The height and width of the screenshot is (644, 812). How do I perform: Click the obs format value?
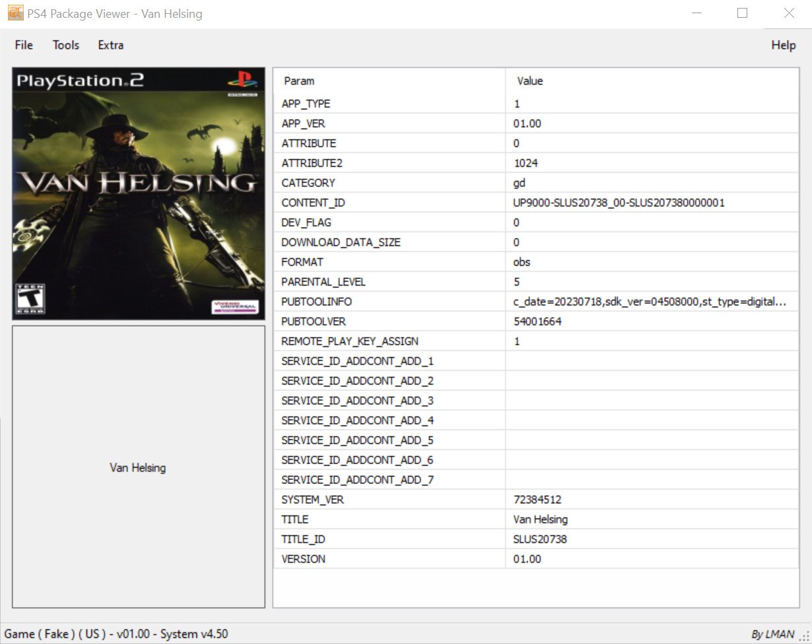652,262
